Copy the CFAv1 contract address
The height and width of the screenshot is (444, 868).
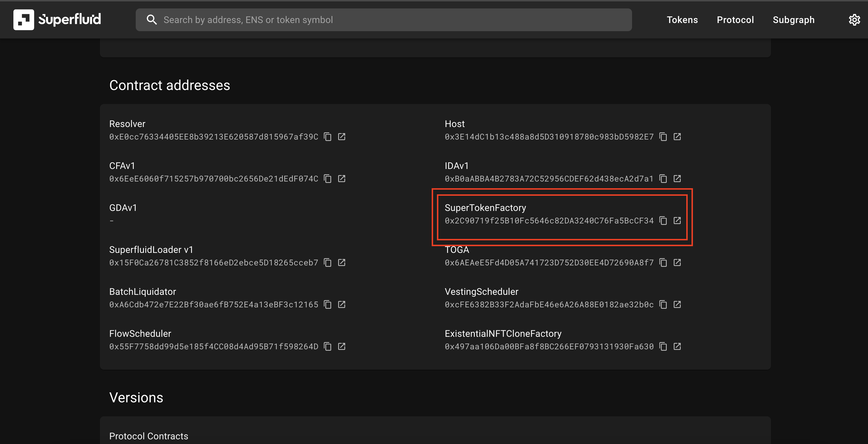tap(327, 179)
